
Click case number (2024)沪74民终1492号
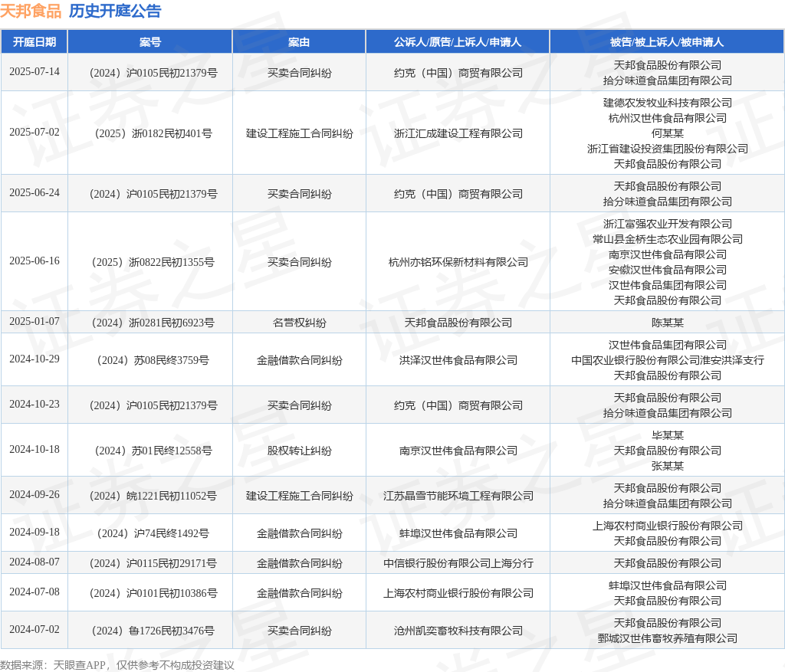tap(153, 533)
